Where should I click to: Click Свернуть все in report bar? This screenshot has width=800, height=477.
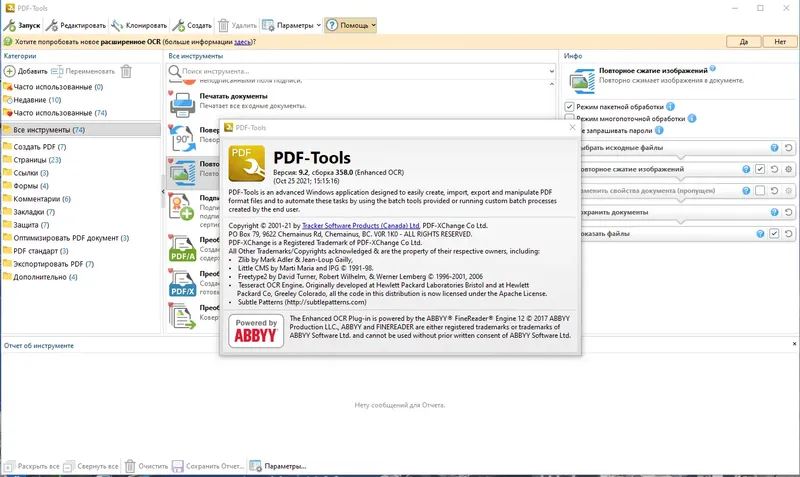pos(91,466)
